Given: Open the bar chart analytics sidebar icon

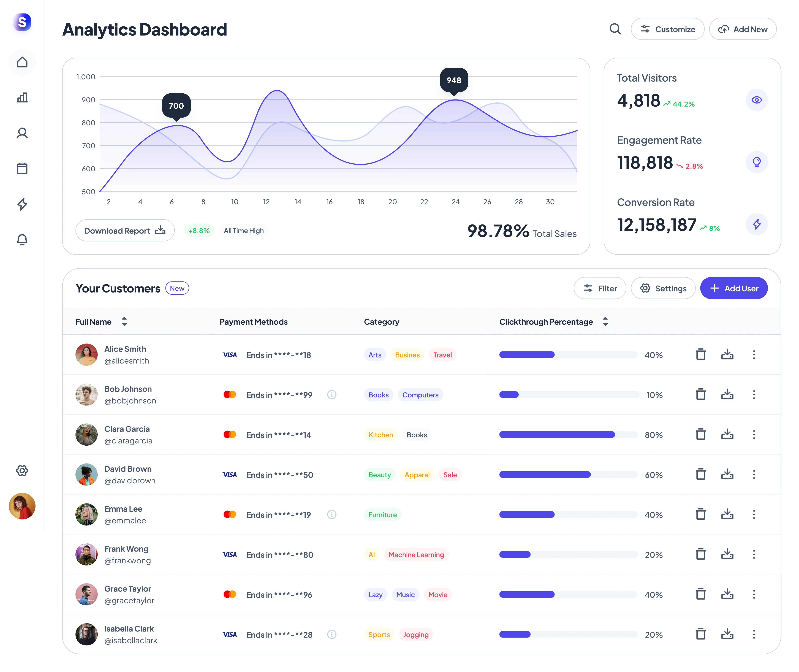Looking at the screenshot, I should tap(22, 97).
